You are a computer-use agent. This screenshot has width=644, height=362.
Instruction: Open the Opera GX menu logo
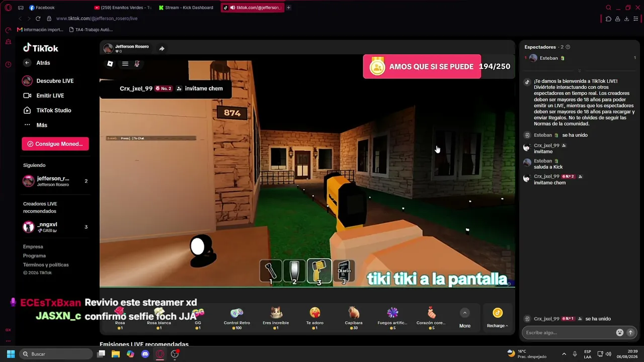[x=8, y=8]
